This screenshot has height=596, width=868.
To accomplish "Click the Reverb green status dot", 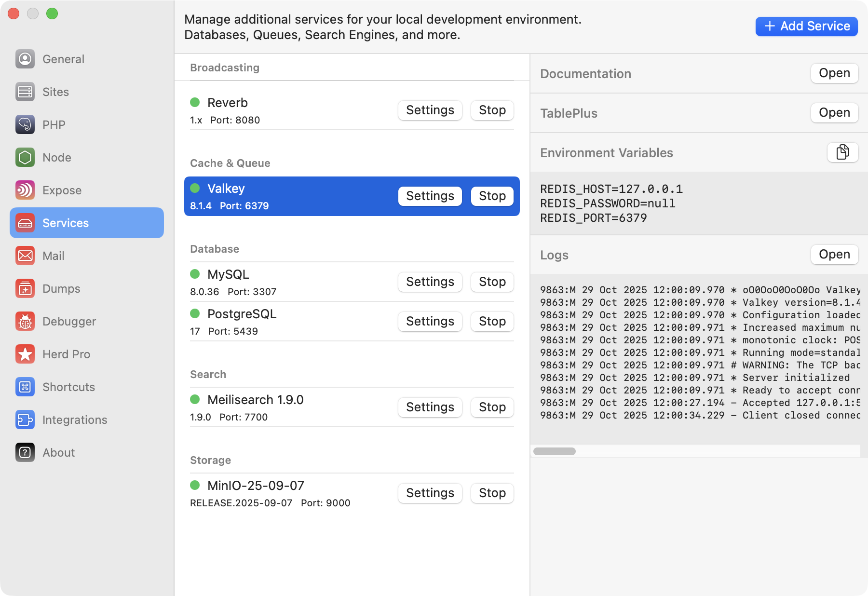I will click(x=195, y=102).
